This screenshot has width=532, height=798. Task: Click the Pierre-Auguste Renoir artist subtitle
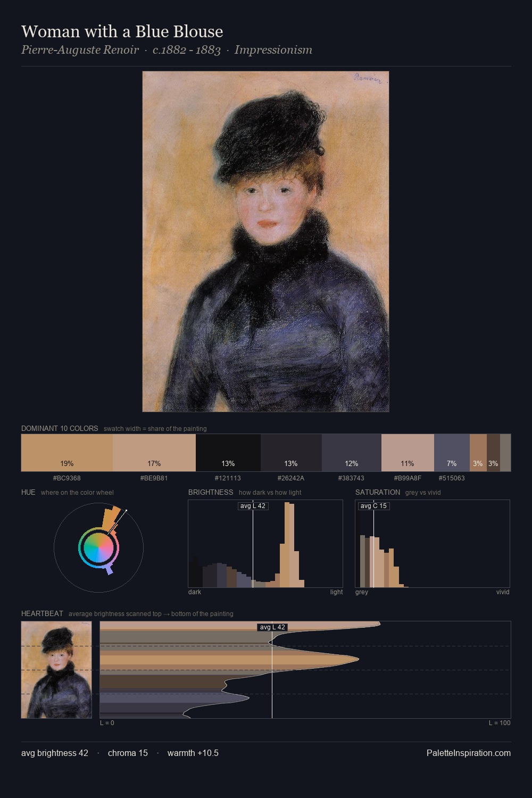point(80,50)
